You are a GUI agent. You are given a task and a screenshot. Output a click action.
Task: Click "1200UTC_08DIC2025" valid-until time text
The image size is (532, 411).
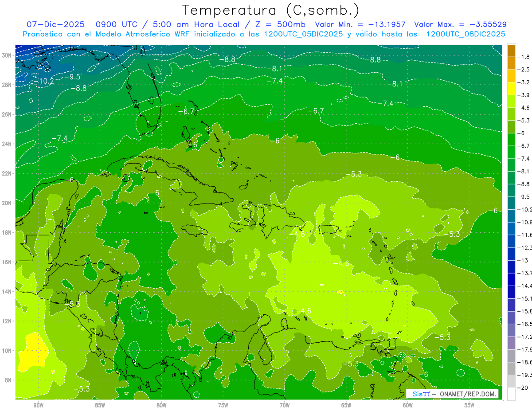(465, 34)
